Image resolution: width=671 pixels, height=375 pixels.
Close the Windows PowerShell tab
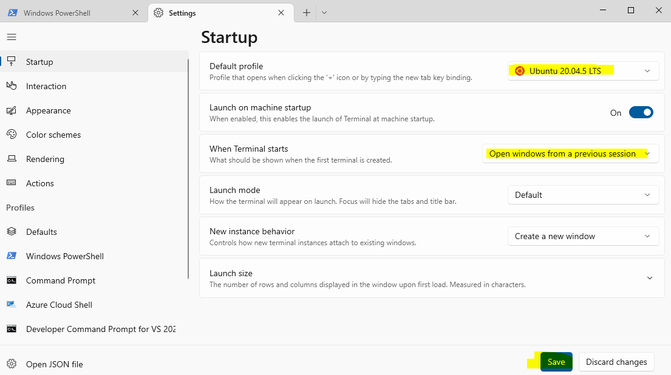135,13
